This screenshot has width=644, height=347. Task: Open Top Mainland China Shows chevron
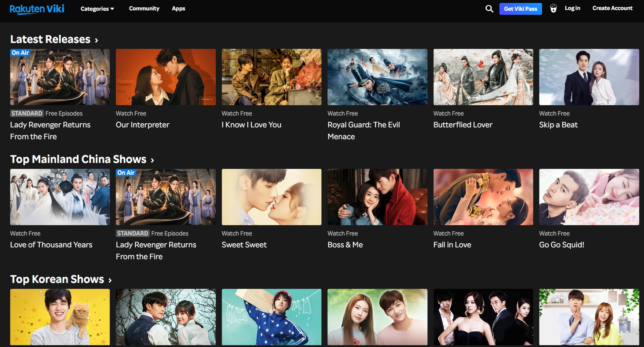point(152,160)
